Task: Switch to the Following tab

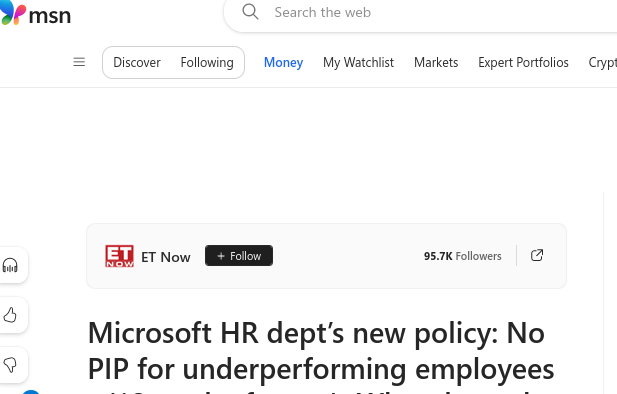Action: tap(207, 63)
